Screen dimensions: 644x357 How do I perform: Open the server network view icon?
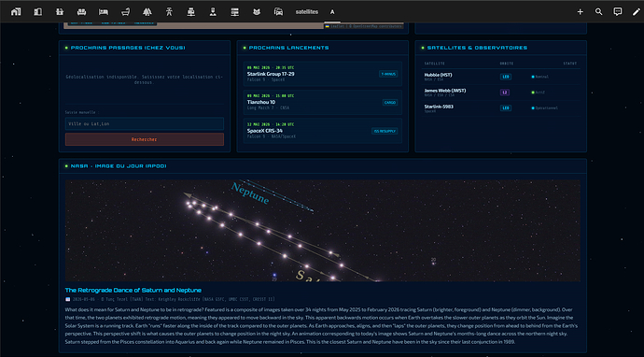click(234, 12)
